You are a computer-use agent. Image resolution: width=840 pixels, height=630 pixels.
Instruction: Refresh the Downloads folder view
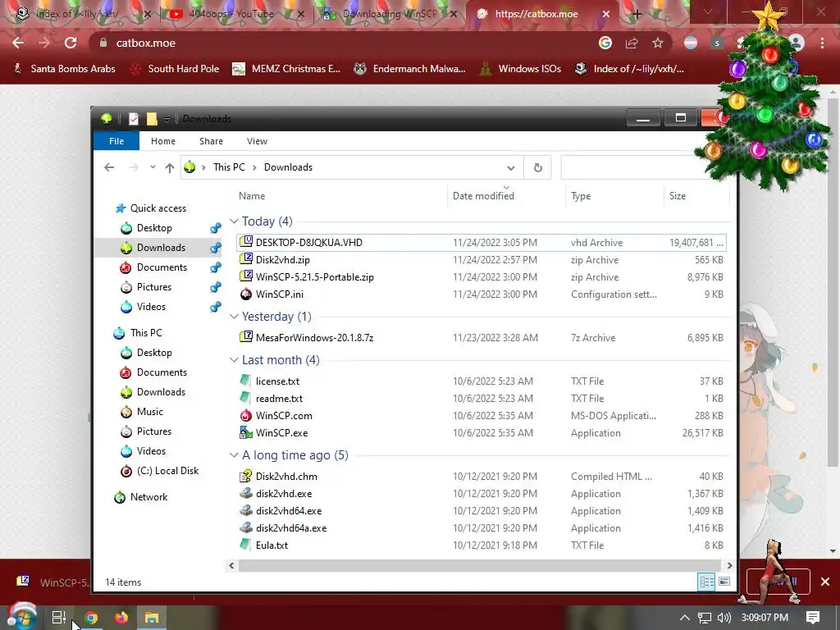pos(538,167)
